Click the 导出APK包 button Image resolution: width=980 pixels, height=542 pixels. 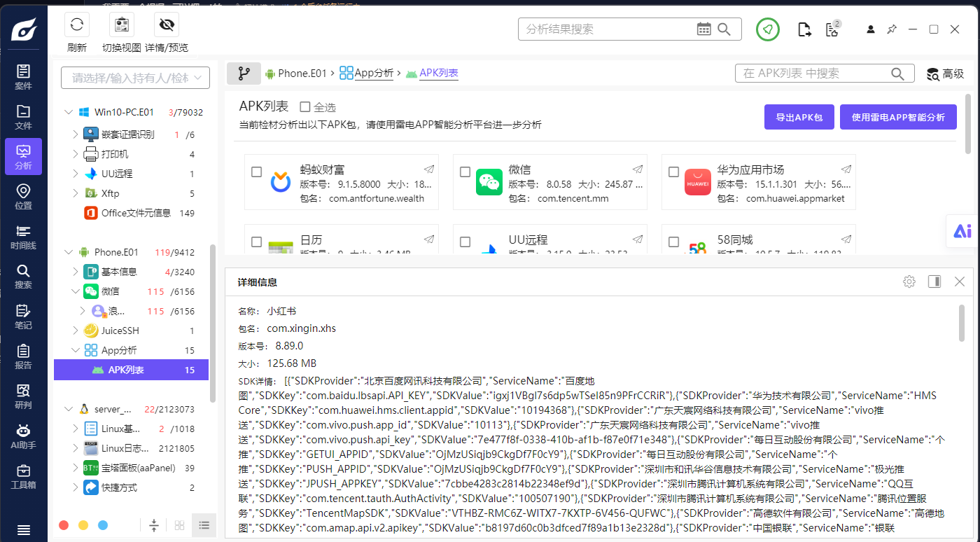[x=799, y=118]
